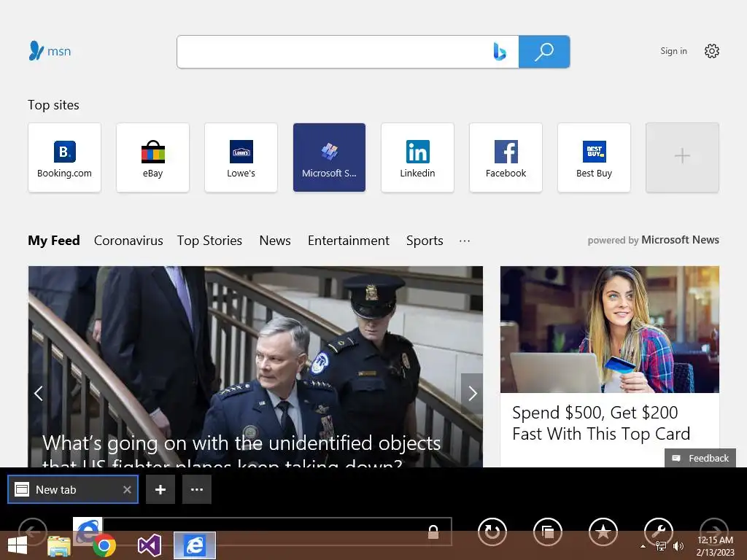The image size is (747, 560).
Task: Open the network tray icon
Action: tap(661, 546)
